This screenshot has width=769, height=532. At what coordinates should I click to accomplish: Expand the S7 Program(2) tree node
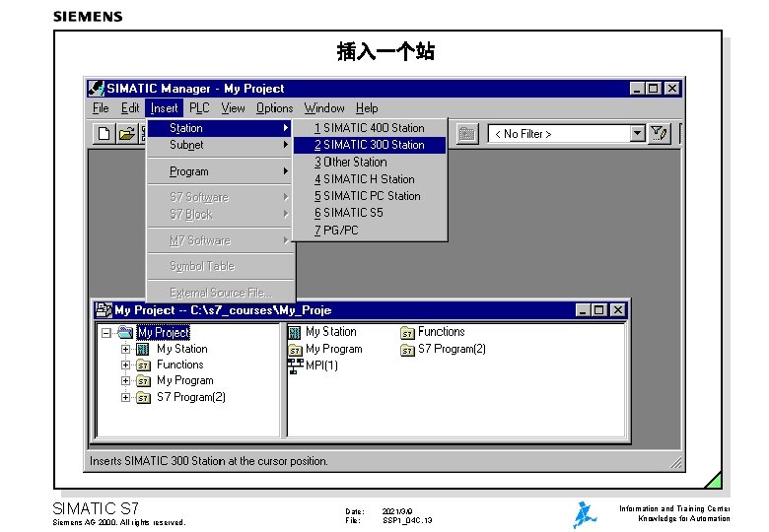point(125,397)
